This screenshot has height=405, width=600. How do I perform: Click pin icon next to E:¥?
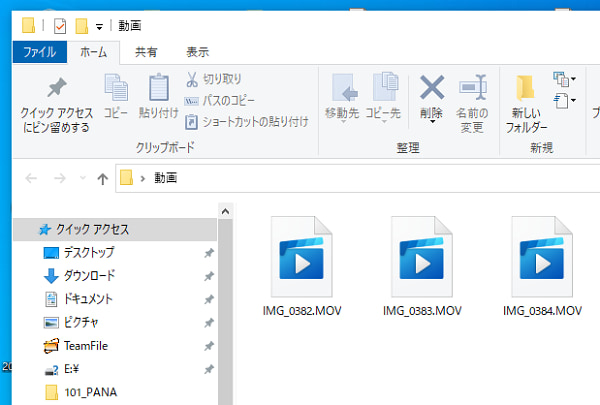point(209,370)
